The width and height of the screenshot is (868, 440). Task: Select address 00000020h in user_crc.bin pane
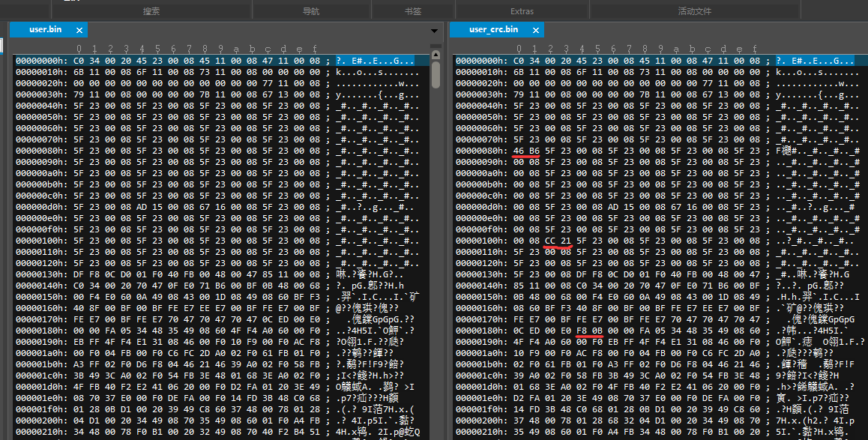click(x=482, y=83)
